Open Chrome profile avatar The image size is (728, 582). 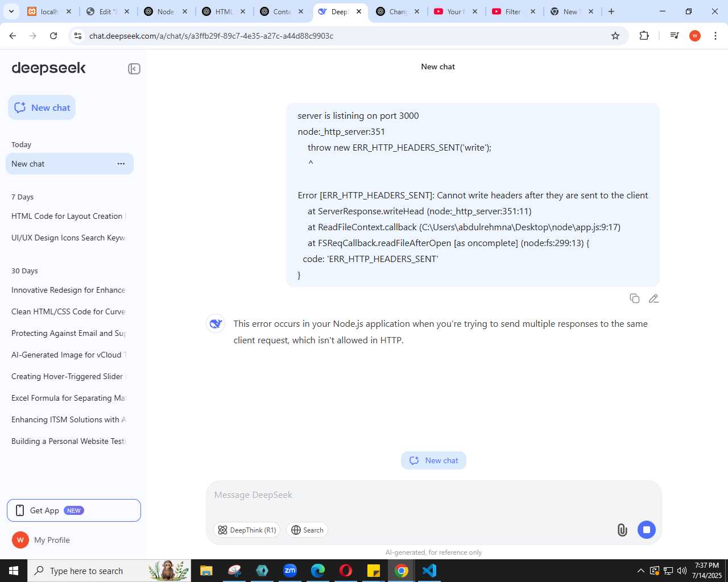[695, 36]
